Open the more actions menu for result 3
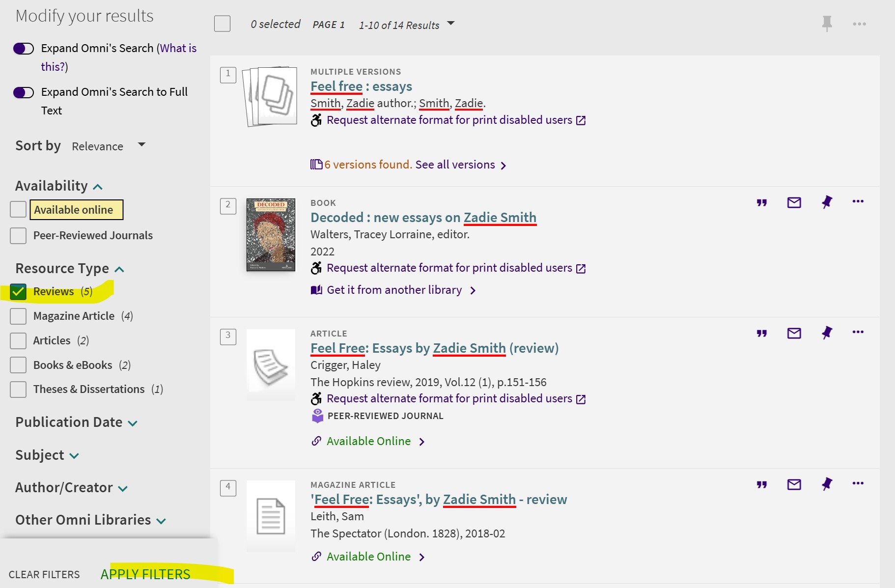The height and width of the screenshot is (588, 895). pos(858,332)
